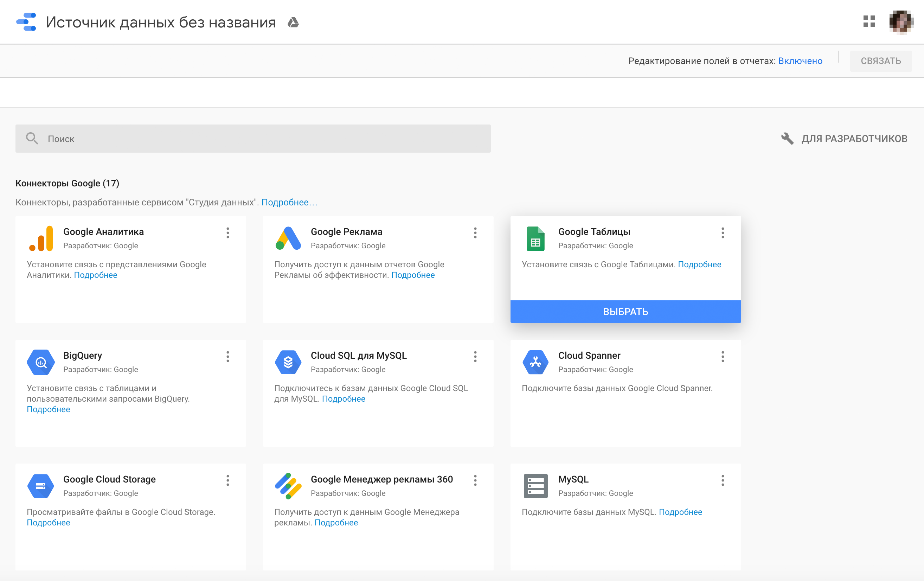Select the Google Реклама card title
Screen dimensions: 924x581
click(347, 232)
